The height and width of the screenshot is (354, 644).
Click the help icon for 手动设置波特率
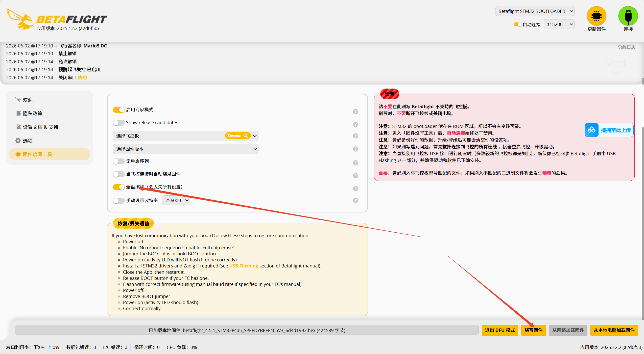point(355,200)
